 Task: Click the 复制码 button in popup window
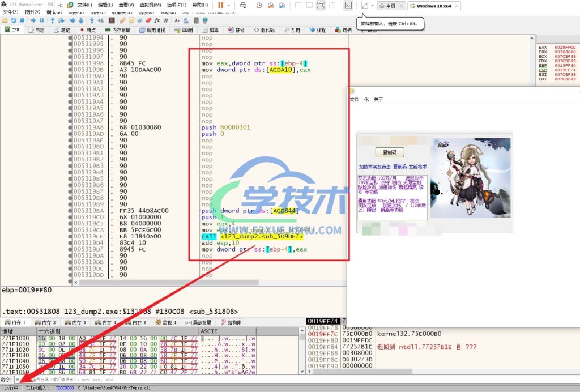point(390,152)
